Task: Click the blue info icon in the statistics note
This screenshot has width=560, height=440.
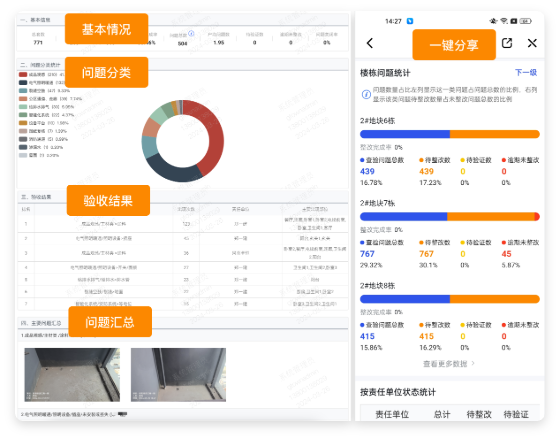Action: (x=366, y=94)
